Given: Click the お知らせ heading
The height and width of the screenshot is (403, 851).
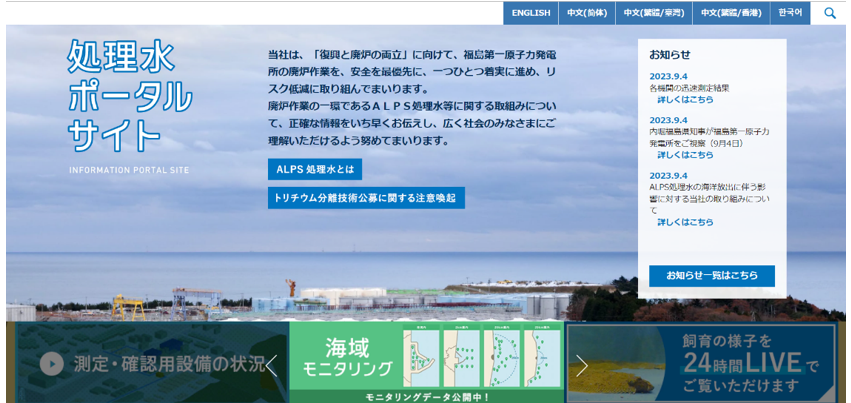Looking at the screenshot, I should pos(670,55).
